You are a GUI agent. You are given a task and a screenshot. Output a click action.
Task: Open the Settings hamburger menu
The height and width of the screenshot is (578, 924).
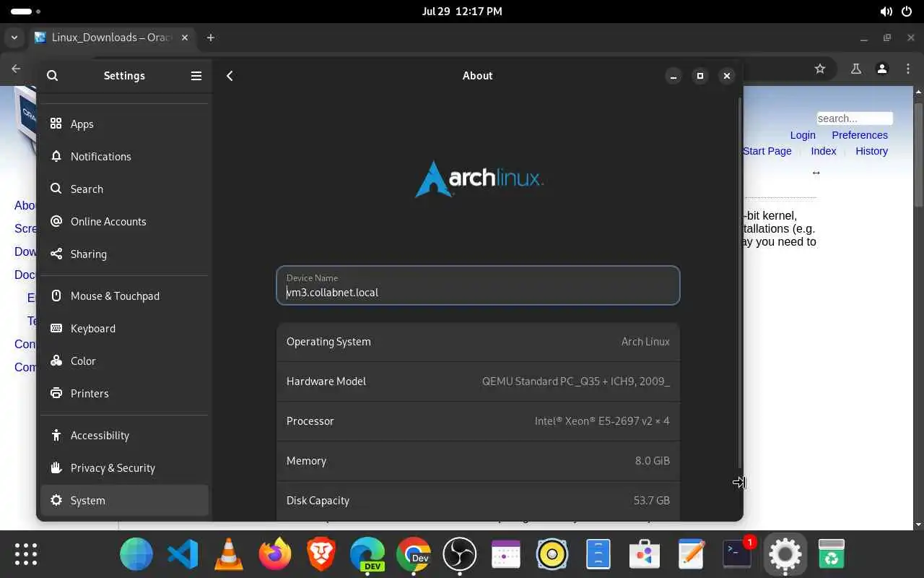(196, 76)
